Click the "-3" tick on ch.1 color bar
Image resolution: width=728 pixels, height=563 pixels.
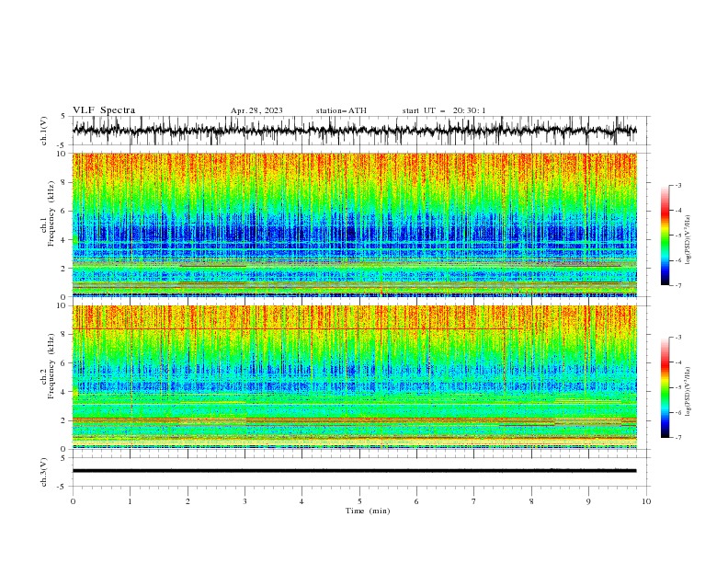678,185
